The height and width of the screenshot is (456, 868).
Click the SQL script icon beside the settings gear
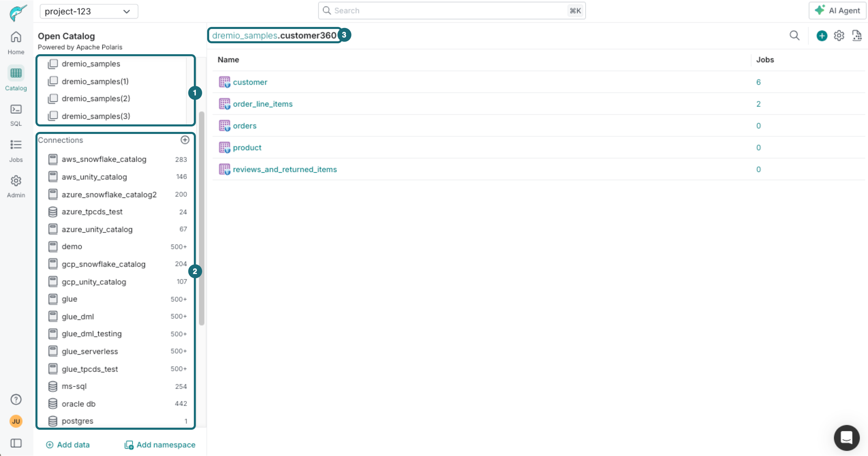(x=857, y=35)
